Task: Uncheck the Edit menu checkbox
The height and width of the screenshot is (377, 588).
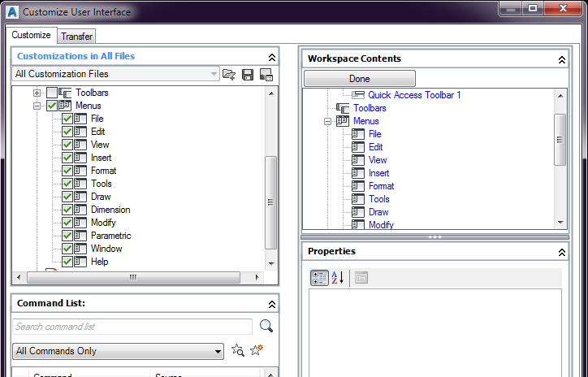Action: click(67, 132)
